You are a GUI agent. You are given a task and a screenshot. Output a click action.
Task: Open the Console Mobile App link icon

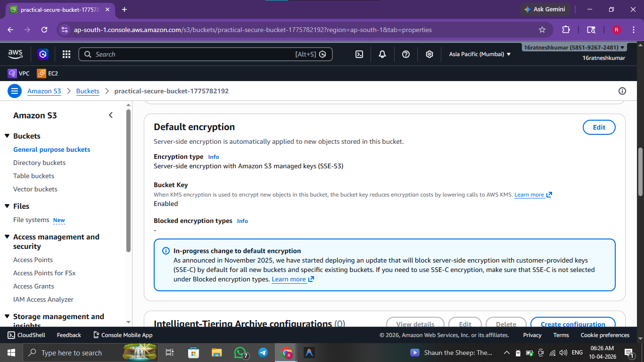coord(97,335)
